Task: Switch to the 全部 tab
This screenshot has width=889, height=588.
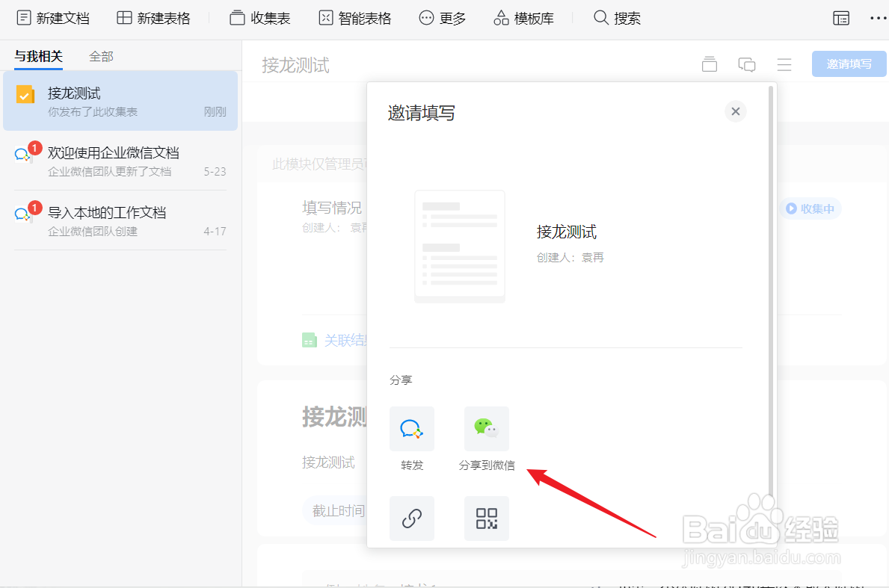Action: [100, 55]
